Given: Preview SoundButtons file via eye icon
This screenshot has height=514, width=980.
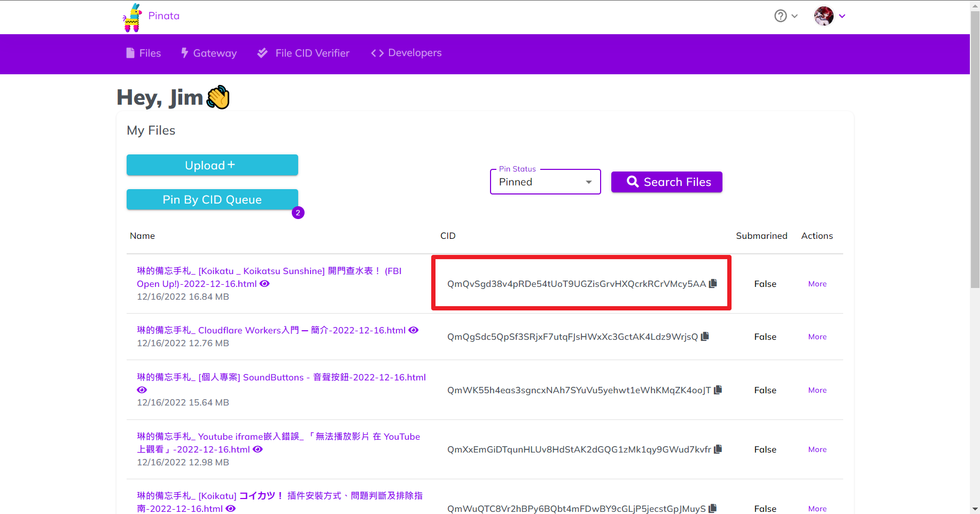Looking at the screenshot, I should pos(142,390).
